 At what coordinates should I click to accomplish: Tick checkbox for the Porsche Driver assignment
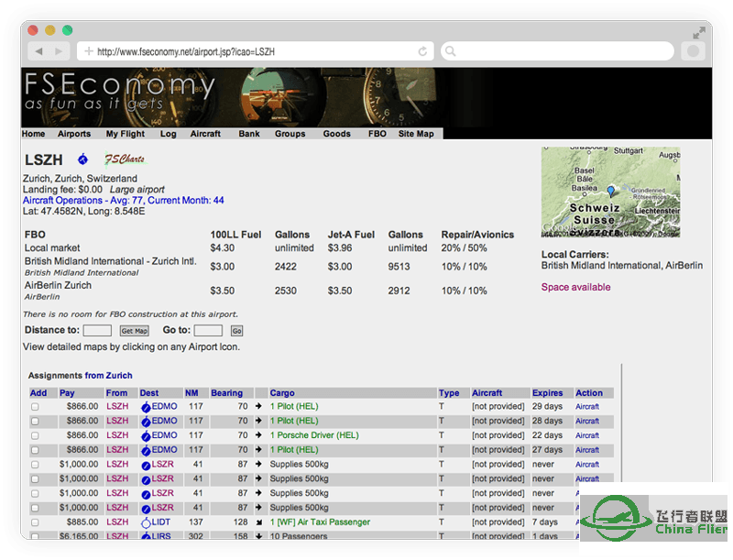point(35,435)
